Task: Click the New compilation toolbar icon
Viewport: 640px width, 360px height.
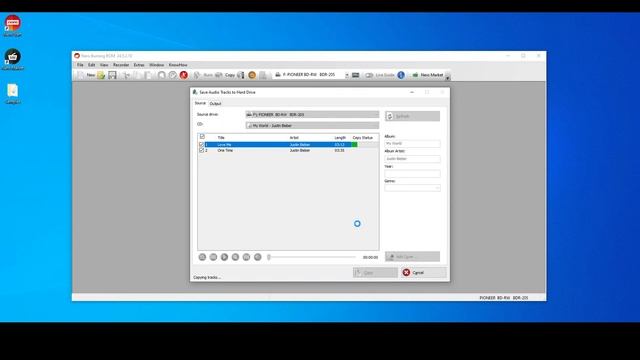Action: 86,75
